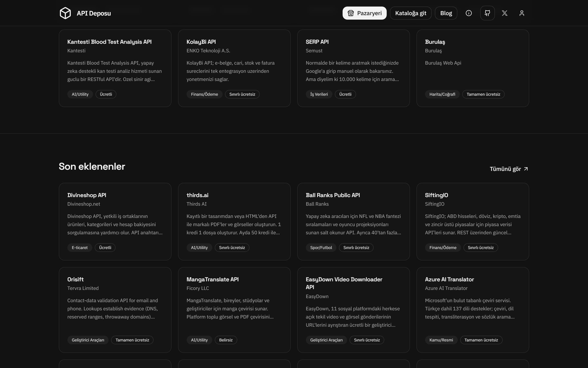The height and width of the screenshot is (368, 588).
Task: Click Tervra Limited provider text
Action: [83, 288]
